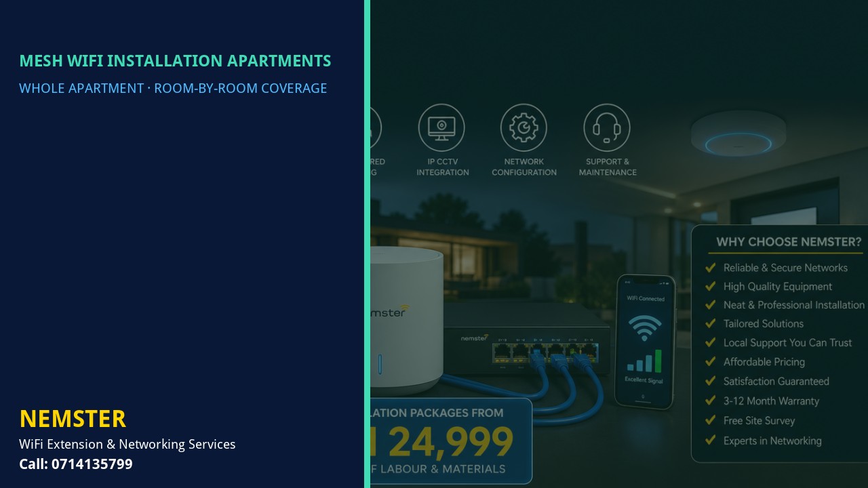Click the Satisfaction Guaranteed line
Screen dimensions: 868x488
[x=776, y=382]
